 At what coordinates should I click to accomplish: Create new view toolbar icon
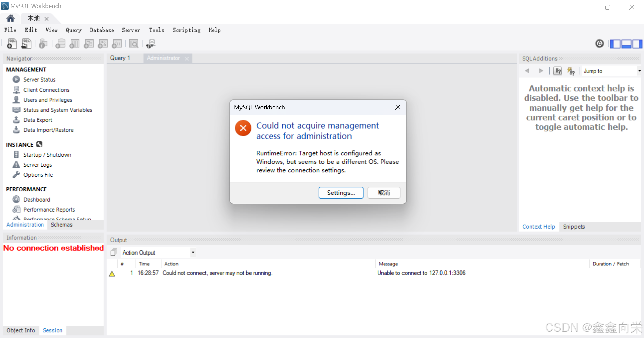tap(89, 44)
